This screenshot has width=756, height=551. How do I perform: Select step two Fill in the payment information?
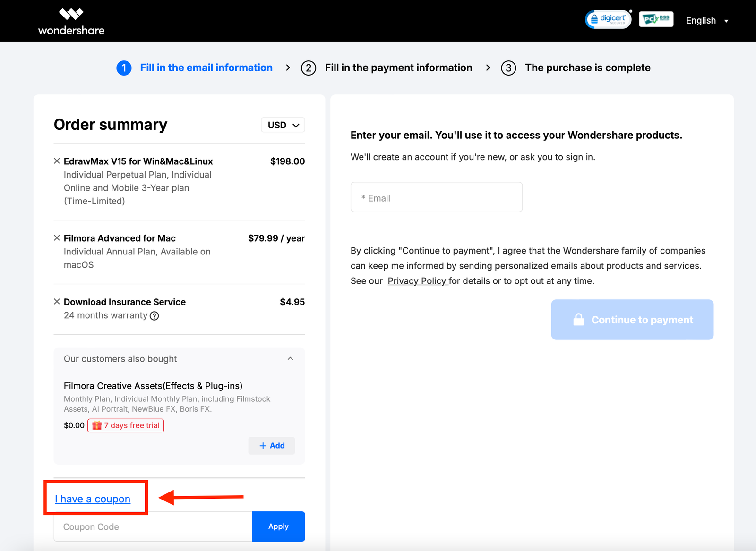387,68
